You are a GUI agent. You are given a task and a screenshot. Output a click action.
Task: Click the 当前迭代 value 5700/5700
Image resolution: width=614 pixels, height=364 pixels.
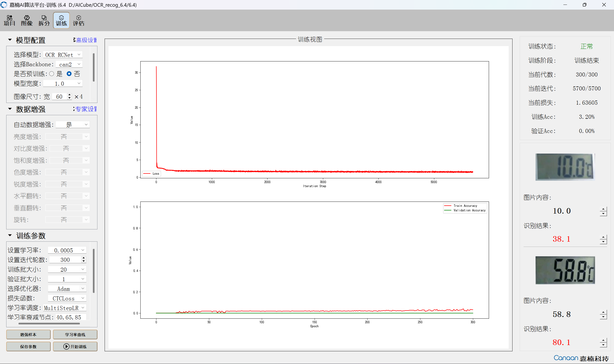[x=587, y=89]
